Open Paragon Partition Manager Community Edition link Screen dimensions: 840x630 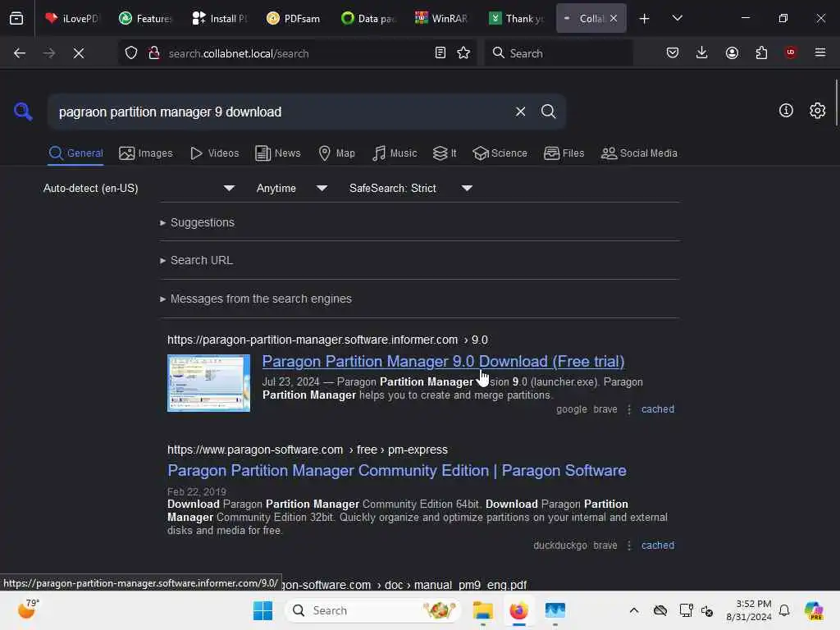click(x=396, y=470)
